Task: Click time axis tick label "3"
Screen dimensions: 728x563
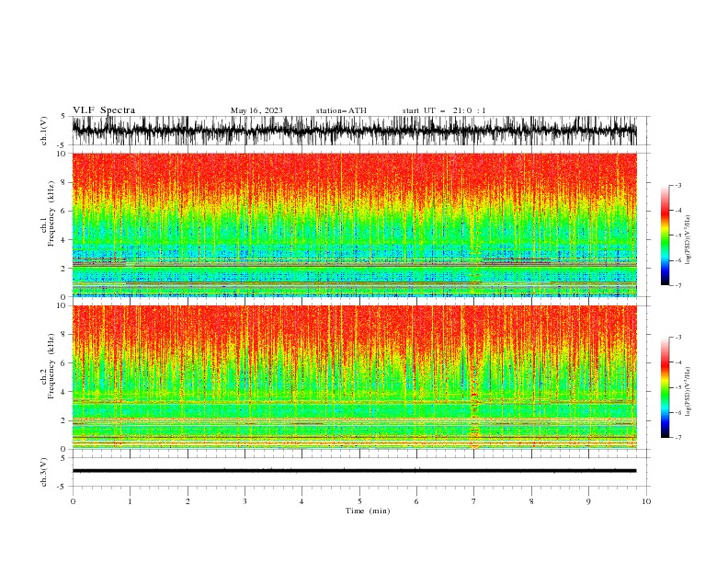Action: [245, 501]
